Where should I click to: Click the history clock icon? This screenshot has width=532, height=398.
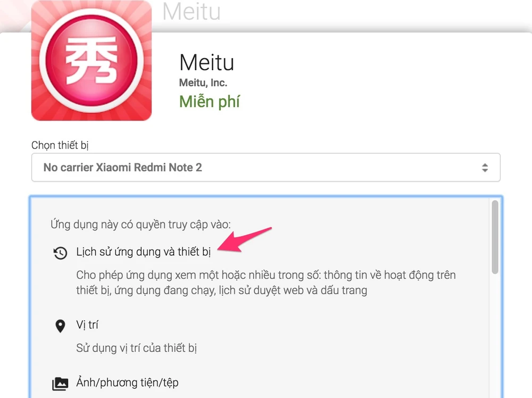coord(61,253)
